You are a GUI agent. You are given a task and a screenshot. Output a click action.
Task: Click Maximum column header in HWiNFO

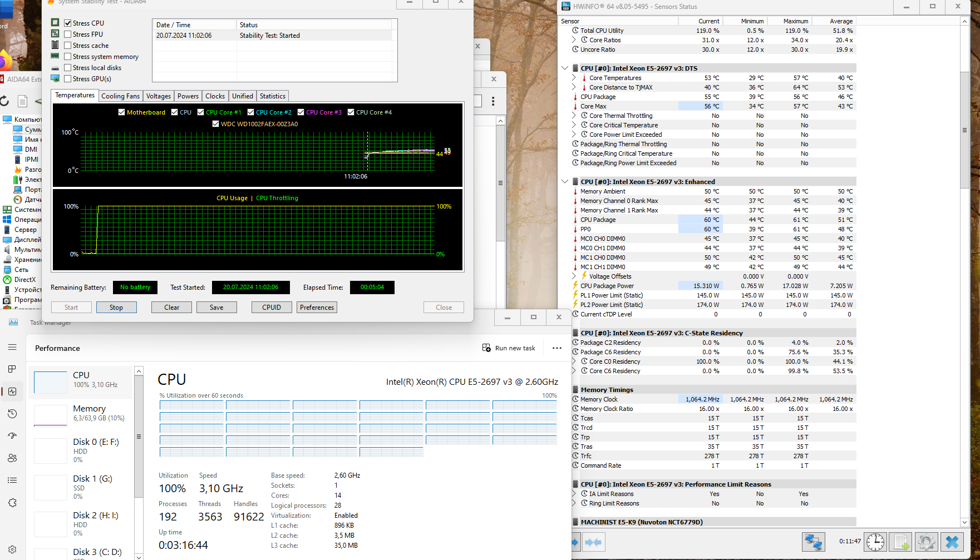[790, 21]
